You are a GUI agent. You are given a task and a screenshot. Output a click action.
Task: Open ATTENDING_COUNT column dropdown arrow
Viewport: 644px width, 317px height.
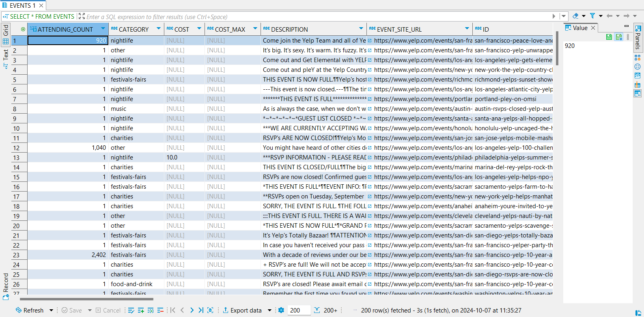[x=103, y=29]
